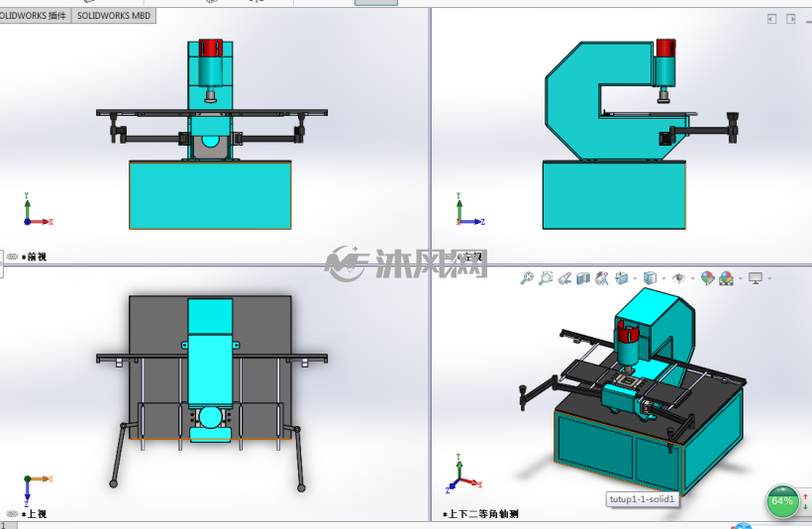Click the coordinate triad in top view
Image resolution: width=812 pixels, height=529 pixels.
[x=38, y=490]
